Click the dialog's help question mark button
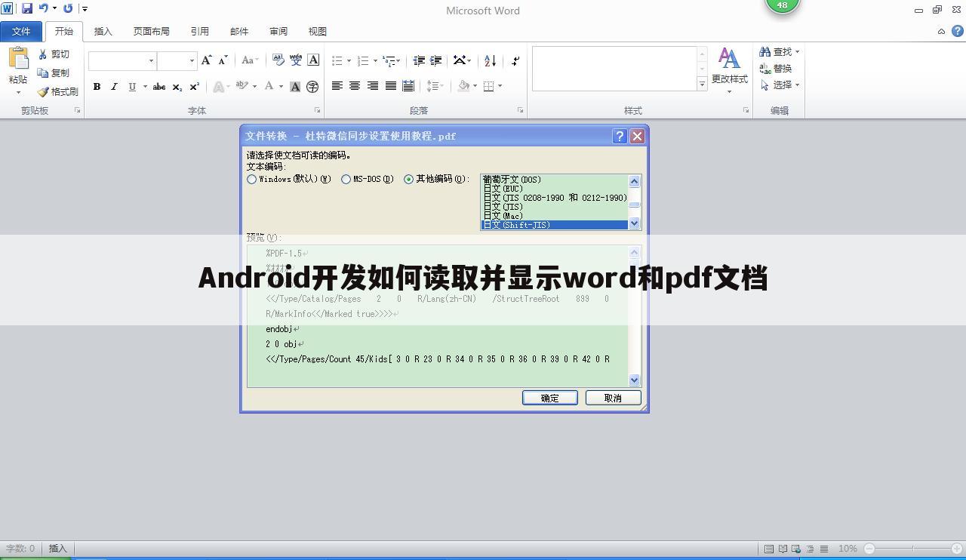The image size is (966, 560). 620,136
